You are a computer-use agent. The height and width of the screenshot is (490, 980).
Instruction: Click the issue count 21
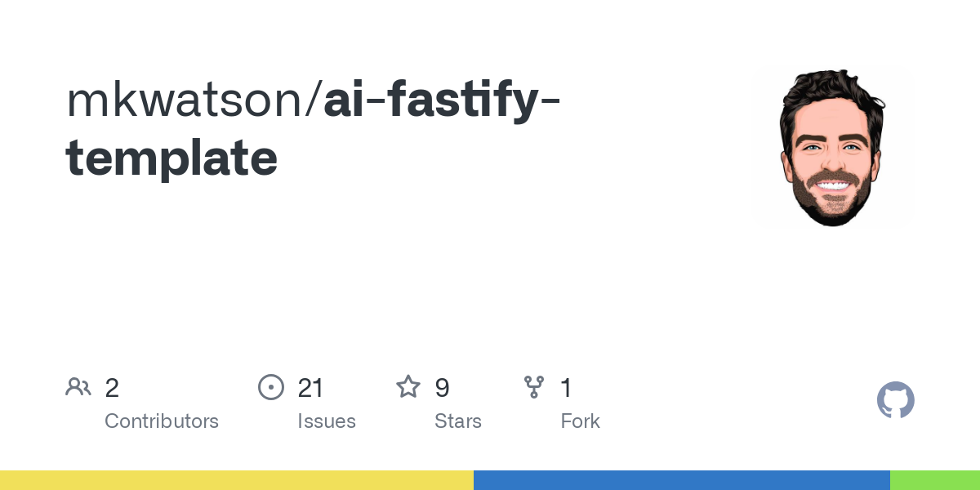(311, 387)
